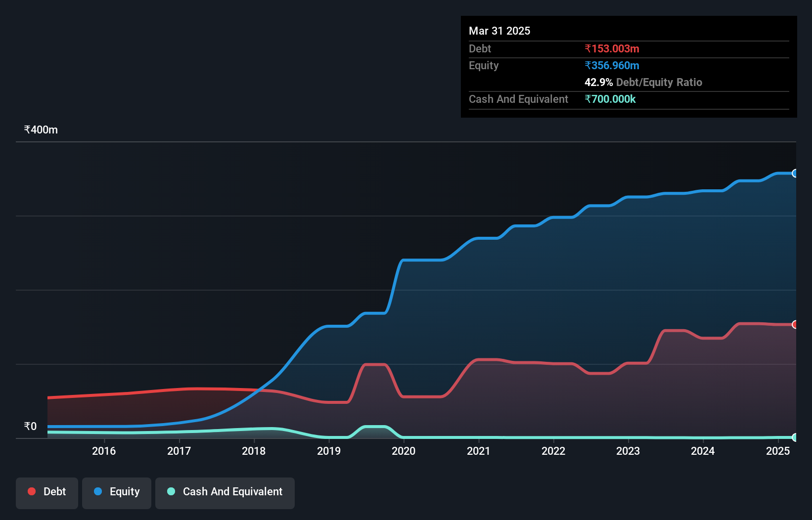Click the tooltip Equity row label
Image resolution: width=812 pixels, height=520 pixels.
484,66
